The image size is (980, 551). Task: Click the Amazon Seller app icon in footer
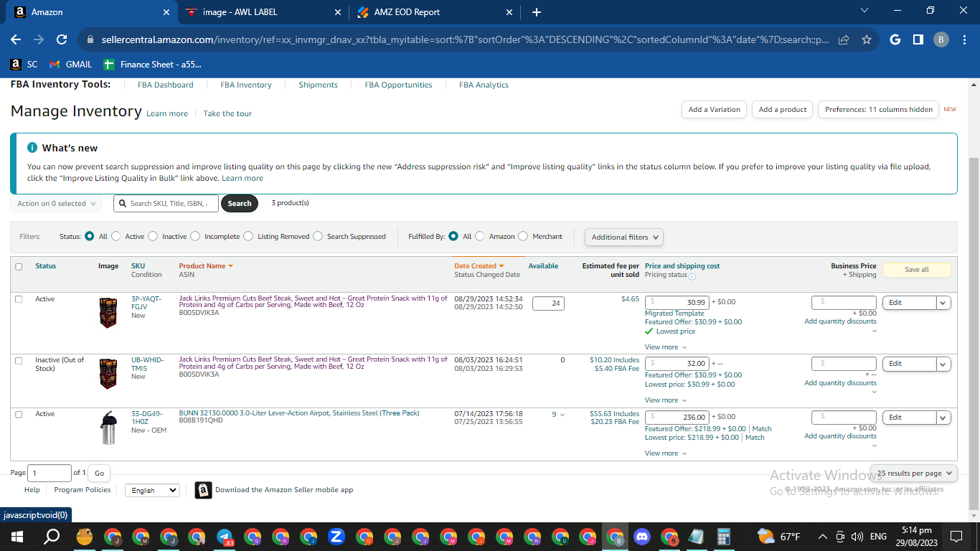(204, 490)
